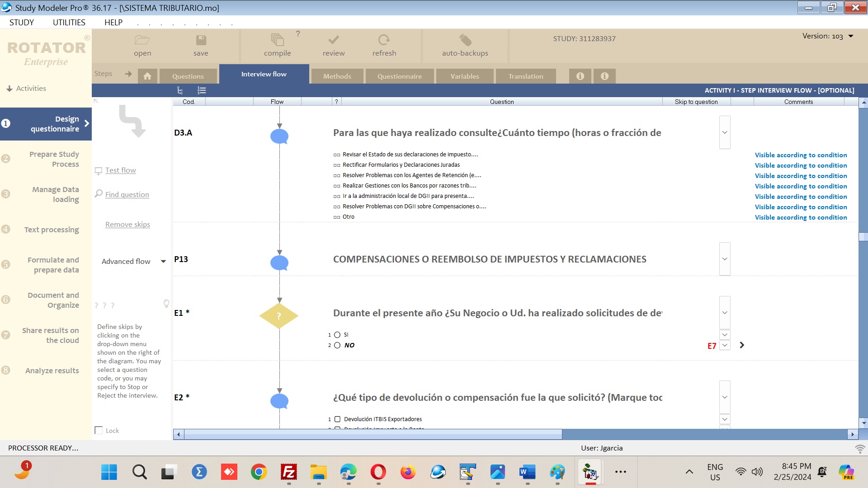
Task: Click the review checkmark icon
Action: click(334, 40)
